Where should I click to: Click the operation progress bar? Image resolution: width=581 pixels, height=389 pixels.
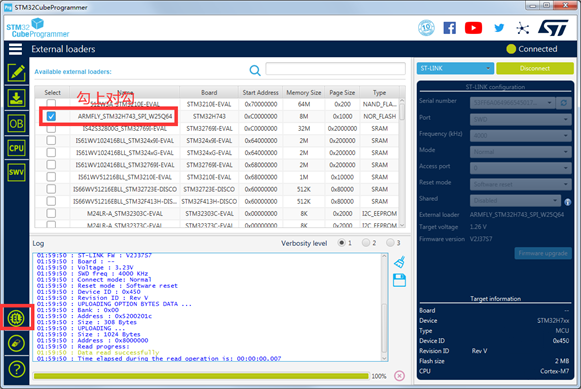pos(201,376)
